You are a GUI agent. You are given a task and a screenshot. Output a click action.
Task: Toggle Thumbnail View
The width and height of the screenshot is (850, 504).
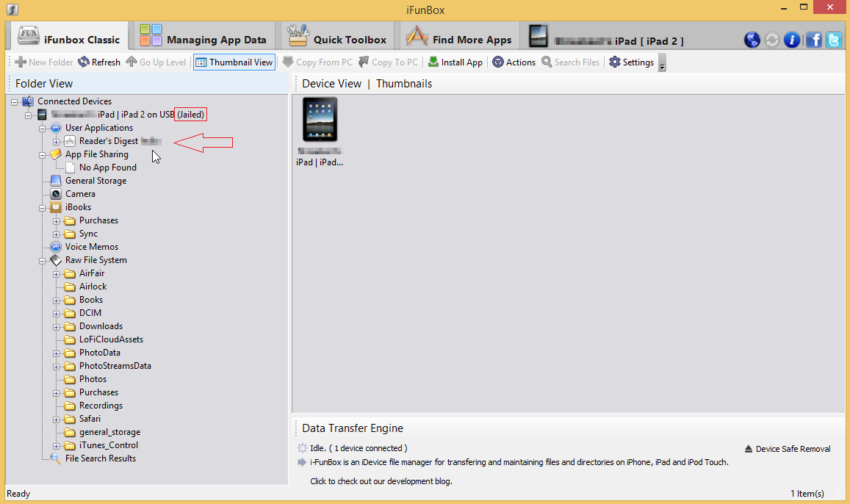(235, 62)
